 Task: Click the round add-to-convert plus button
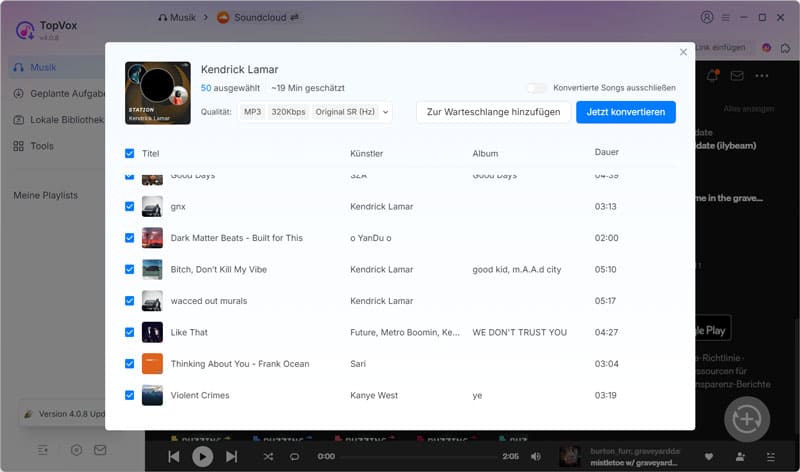click(747, 419)
